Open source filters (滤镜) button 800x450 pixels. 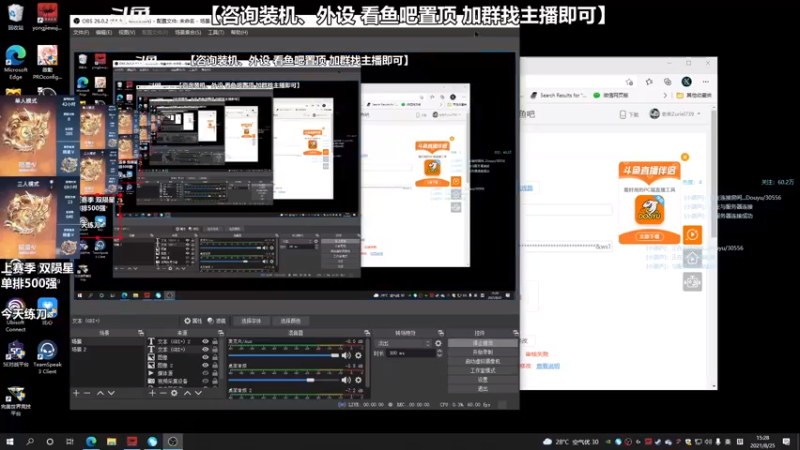[217, 321]
